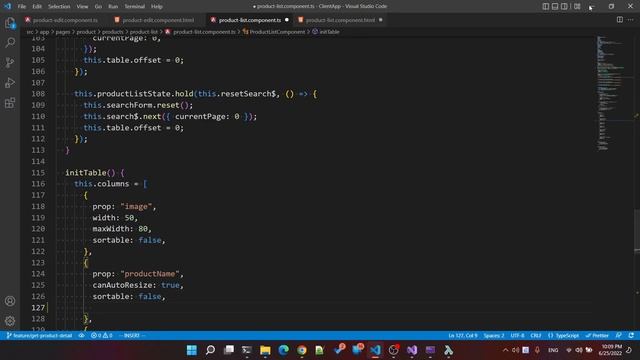Click the 'app' breadcrumb segment
This screenshot has width=640, height=360.
[x=44, y=31]
